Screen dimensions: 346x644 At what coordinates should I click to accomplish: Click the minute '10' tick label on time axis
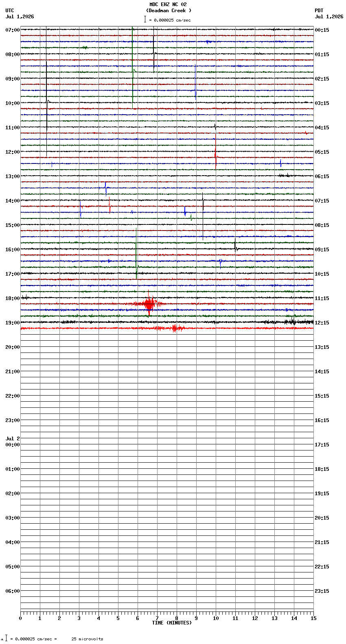tap(216, 618)
